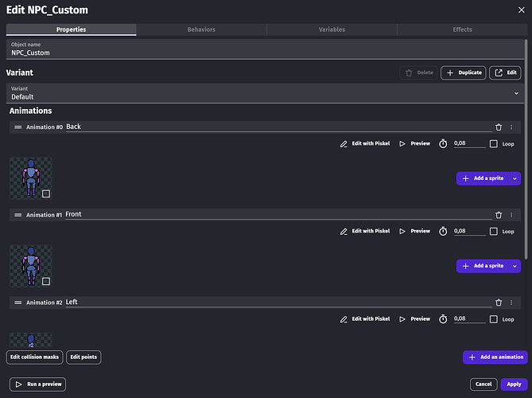Apply the object changes

[x=514, y=384]
